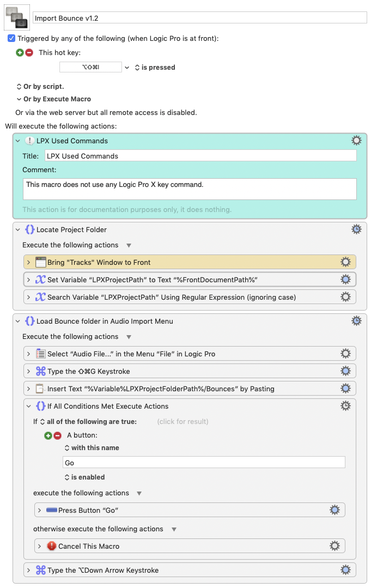Open gear menu of Load Bounce folder group
The image size is (371, 588).
click(x=356, y=320)
